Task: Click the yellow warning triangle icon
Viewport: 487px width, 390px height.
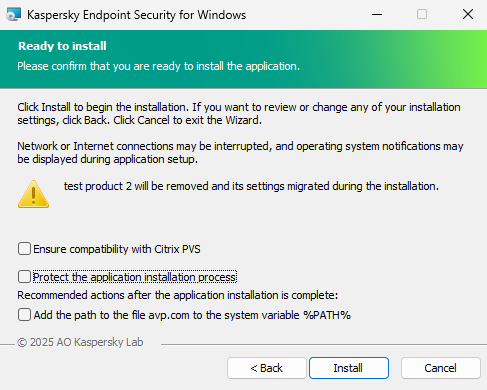Action: [x=33, y=194]
